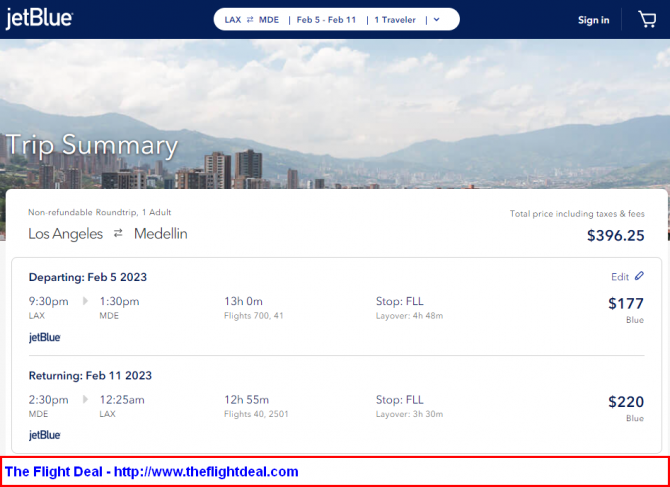
Task: Click Stop: FLL on returning flight
Action: [400, 399]
